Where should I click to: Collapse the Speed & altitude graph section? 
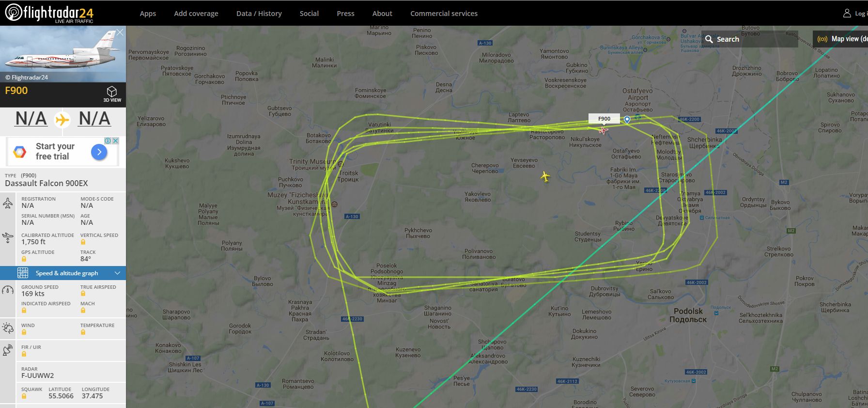point(63,273)
